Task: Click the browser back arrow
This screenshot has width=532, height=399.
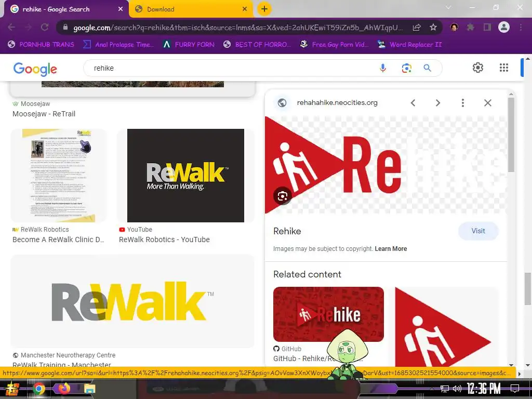Action: [11, 27]
